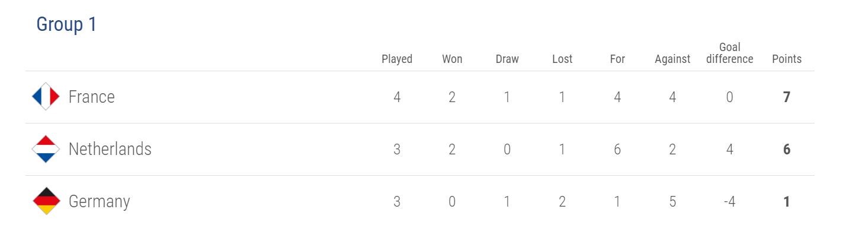This screenshot has width=868, height=228.
Task: Select the Goal difference column header
Action: coord(729,53)
